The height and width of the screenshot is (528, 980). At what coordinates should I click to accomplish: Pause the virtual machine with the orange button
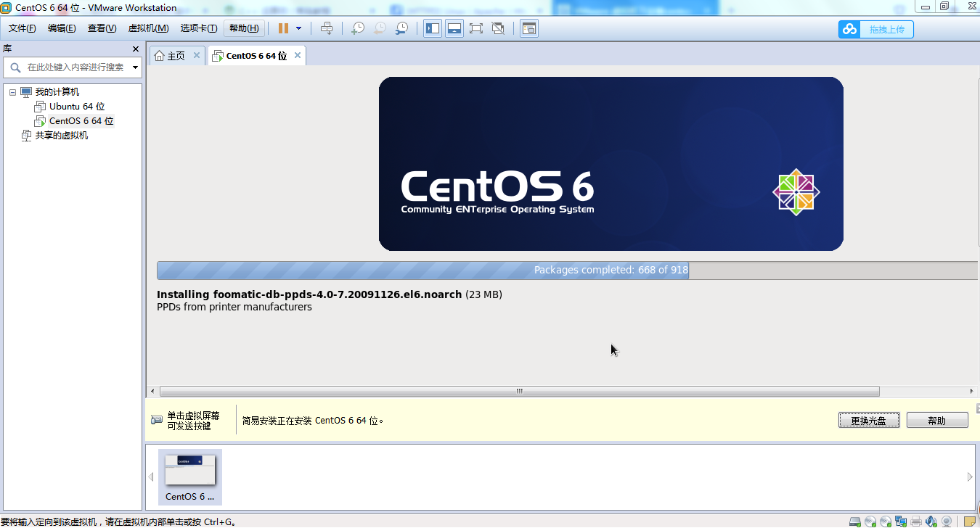click(283, 28)
